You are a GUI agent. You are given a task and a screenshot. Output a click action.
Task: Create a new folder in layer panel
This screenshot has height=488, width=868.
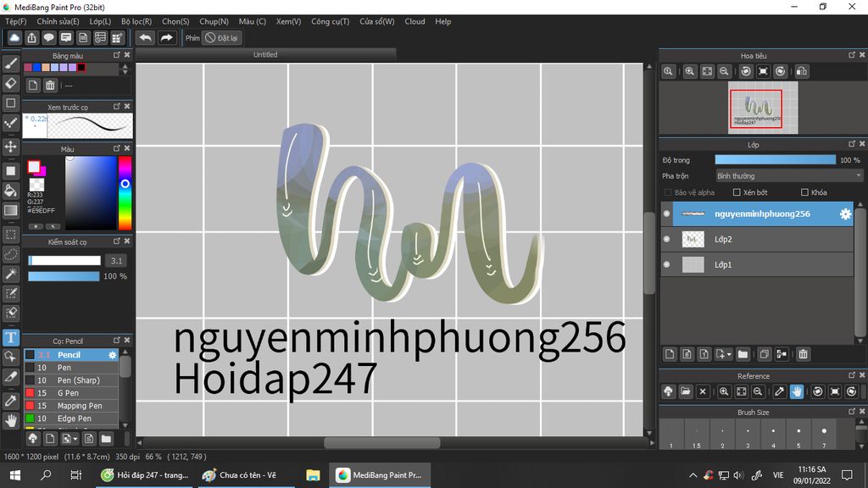pyautogui.click(x=743, y=354)
